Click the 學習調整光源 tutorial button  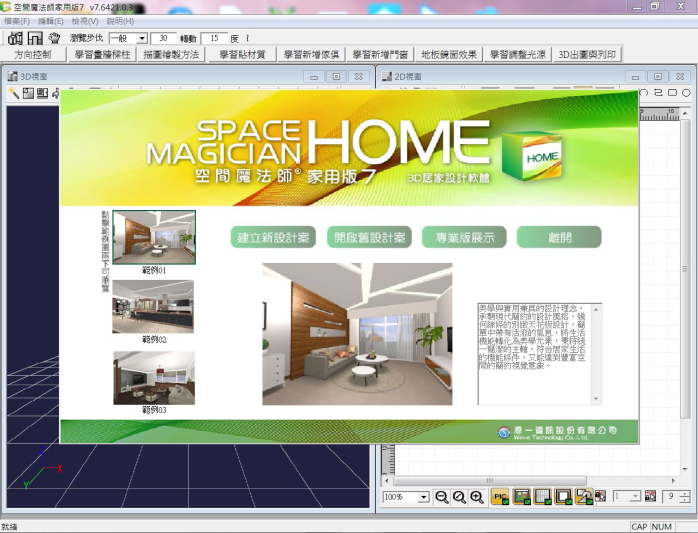click(x=518, y=54)
